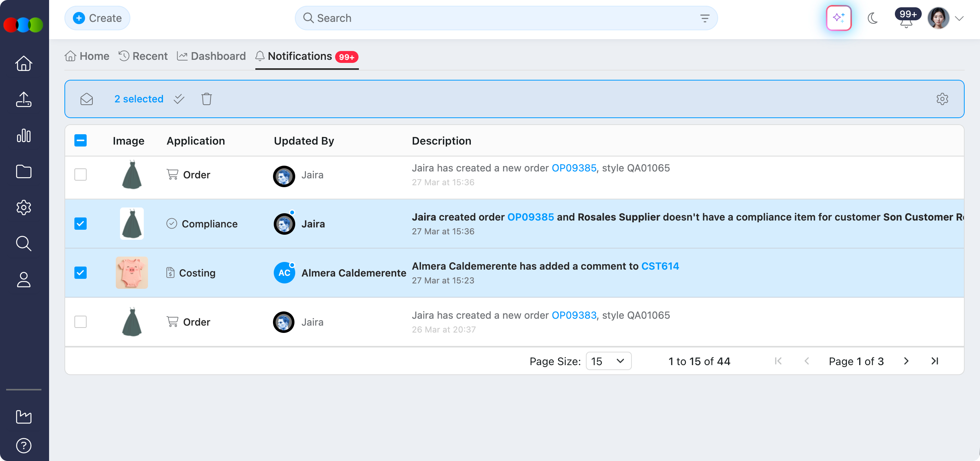
Task: Click the mark as read double-check icon
Action: pyautogui.click(x=179, y=99)
